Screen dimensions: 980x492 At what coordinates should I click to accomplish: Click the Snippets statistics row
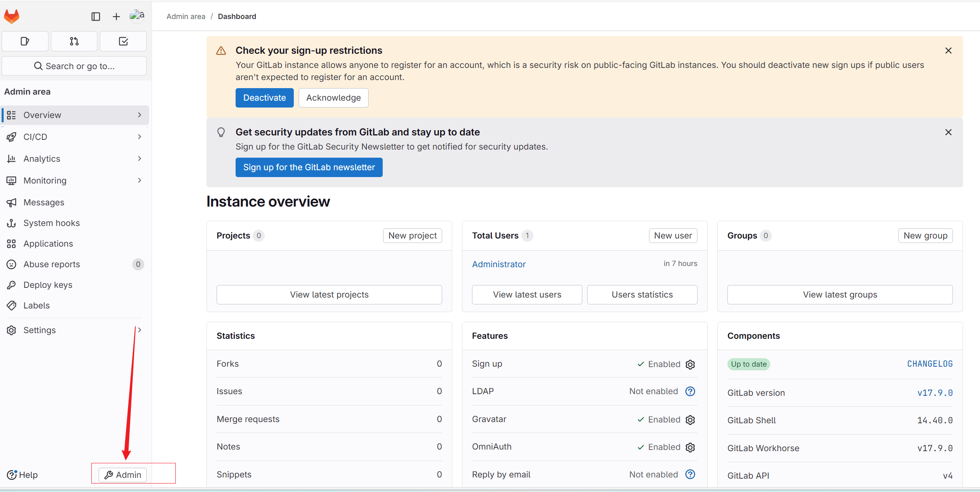329,475
